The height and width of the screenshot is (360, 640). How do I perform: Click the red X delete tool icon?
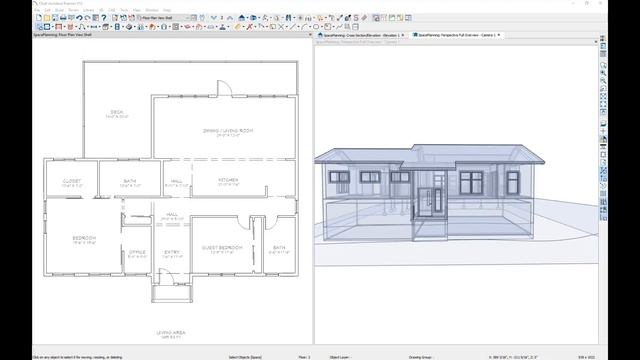[250, 27]
